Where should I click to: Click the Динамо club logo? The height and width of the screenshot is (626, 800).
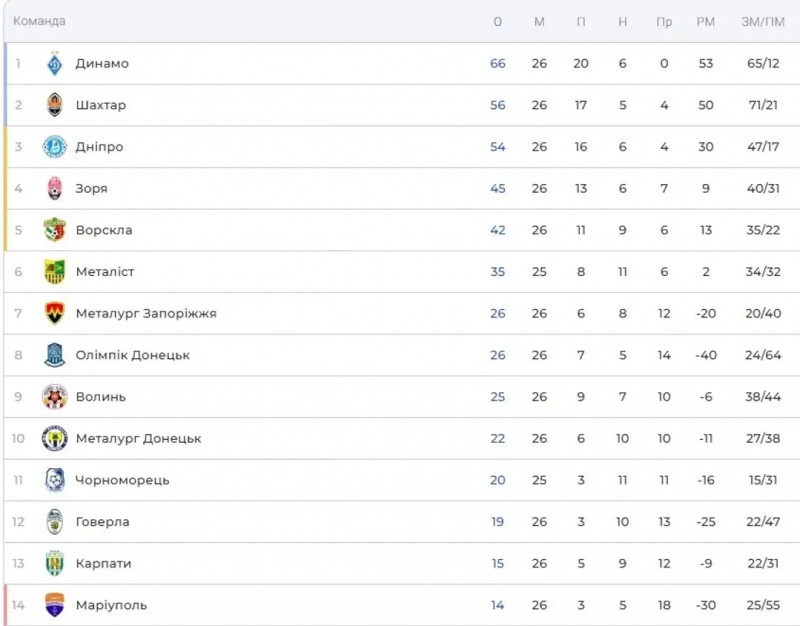[x=55, y=64]
